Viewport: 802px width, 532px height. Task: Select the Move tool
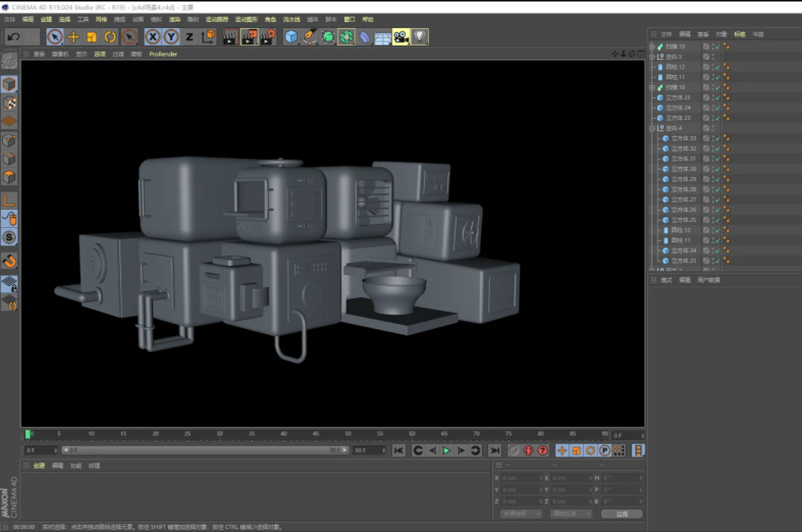(74, 36)
